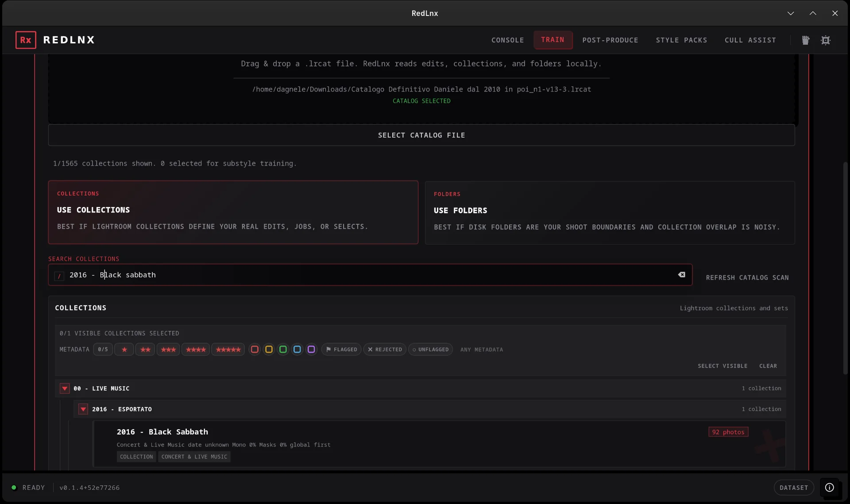Click REFRESH CATALOG SCAN
The width and height of the screenshot is (850, 504).
(x=747, y=277)
